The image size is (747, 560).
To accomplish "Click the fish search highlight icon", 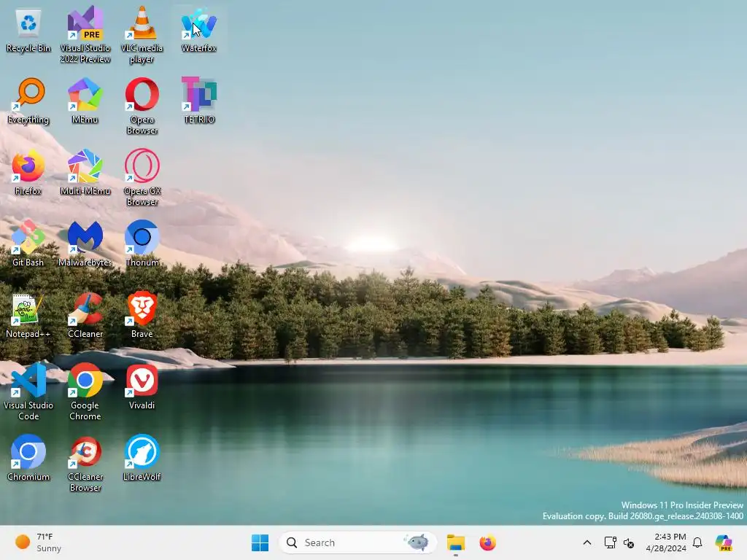I will pos(417,542).
